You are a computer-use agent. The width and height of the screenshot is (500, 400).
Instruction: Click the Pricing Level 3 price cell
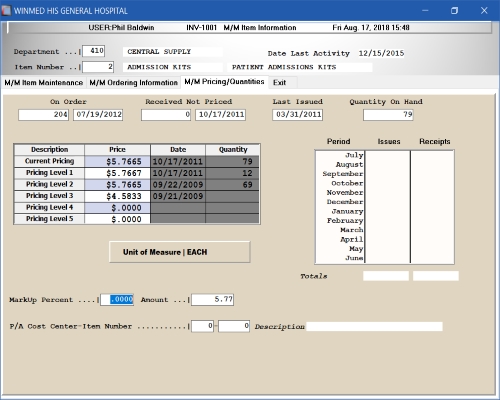coord(117,196)
